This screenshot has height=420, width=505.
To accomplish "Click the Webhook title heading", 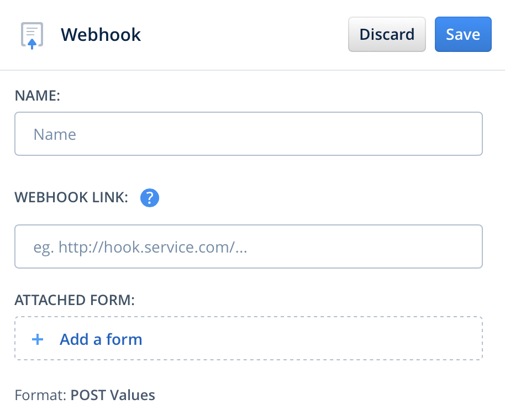I will (101, 35).
